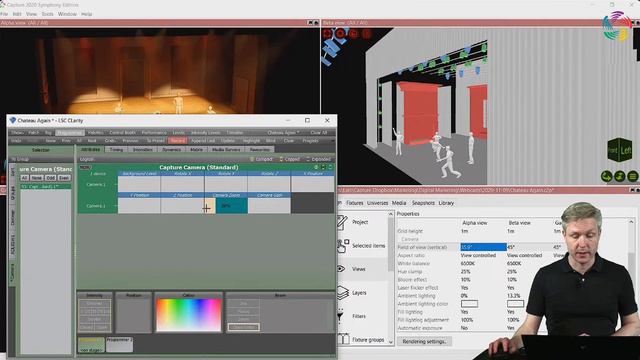The height and width of the screenshot is (360, 640).
Task: Switch to the Library tab
Action: point(446,203)
